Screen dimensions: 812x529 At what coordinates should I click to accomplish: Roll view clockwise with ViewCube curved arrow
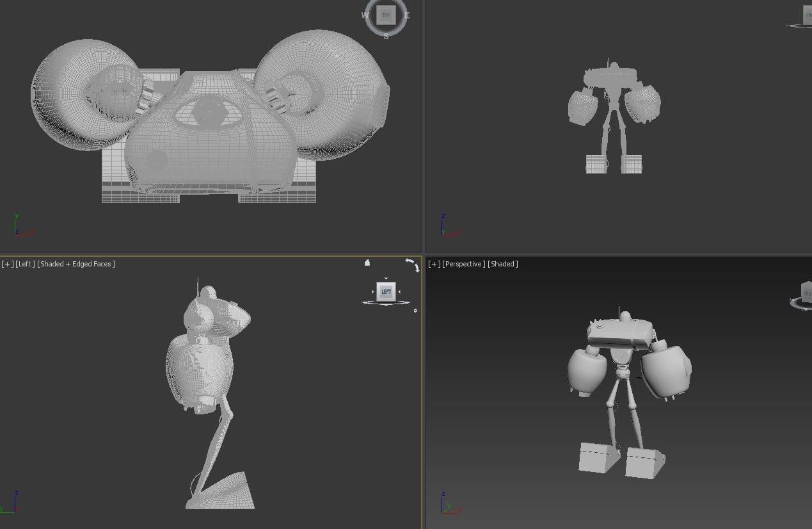pyautogui.click(x=417, y=268)
